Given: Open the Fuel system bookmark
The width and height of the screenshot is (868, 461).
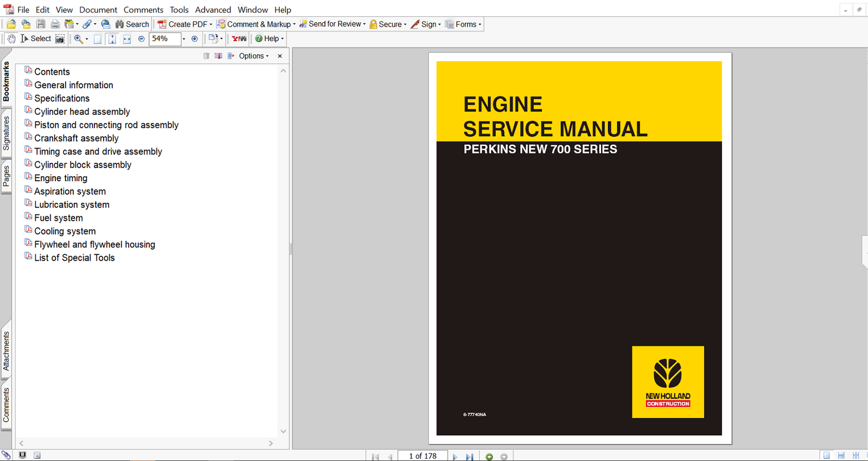Looking at the screenshot, I should (x=59, y=218).
